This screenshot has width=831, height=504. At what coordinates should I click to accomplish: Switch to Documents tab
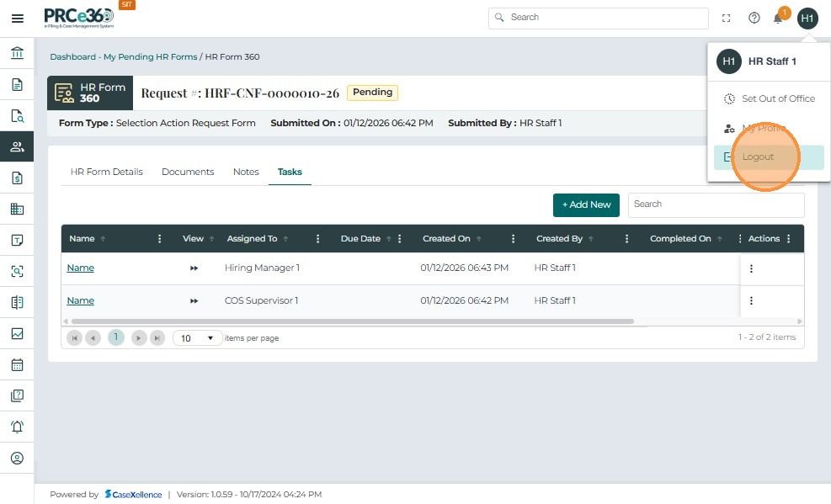[188, 172]
